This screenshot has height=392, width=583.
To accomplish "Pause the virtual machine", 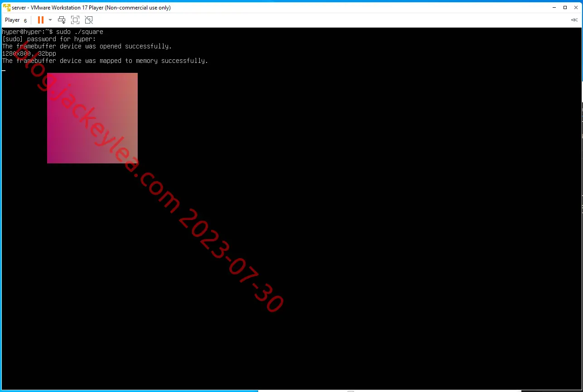I will 41,20.
